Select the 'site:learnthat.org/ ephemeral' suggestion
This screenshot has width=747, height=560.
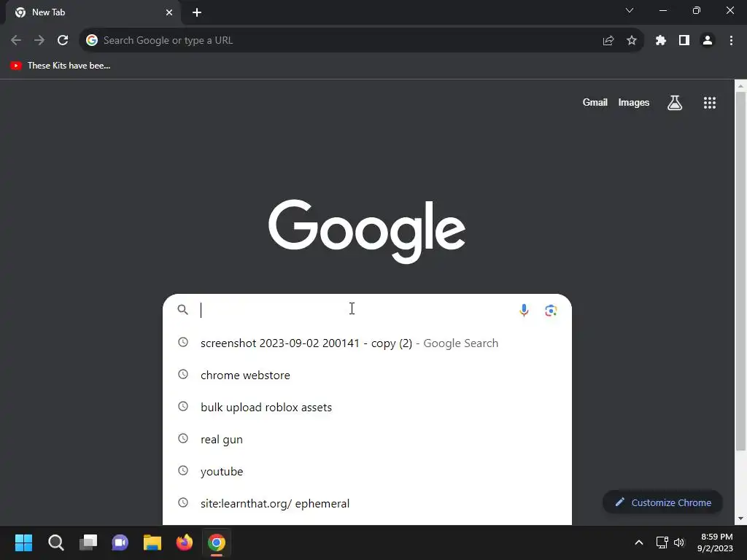click(x=367, y=503)
